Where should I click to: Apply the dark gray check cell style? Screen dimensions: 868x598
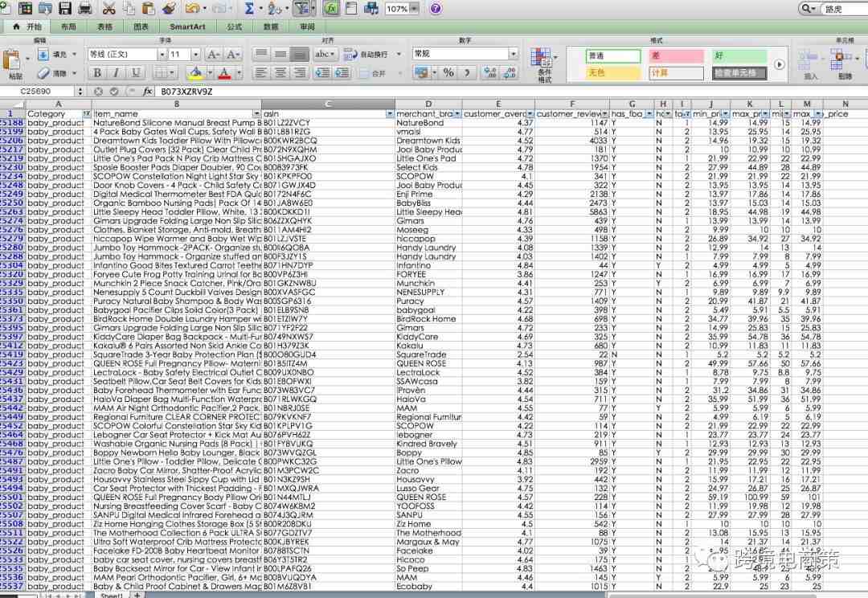[739, 73]
